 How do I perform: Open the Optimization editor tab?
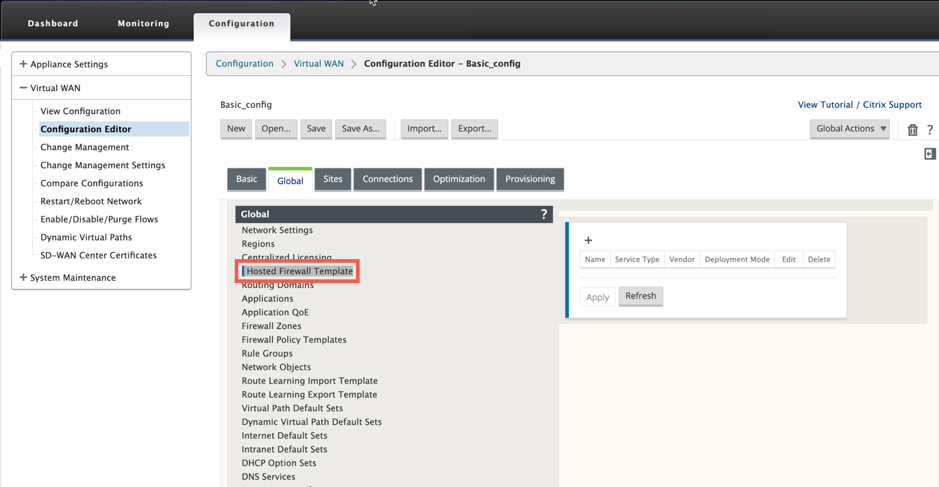tap(459, 179)
